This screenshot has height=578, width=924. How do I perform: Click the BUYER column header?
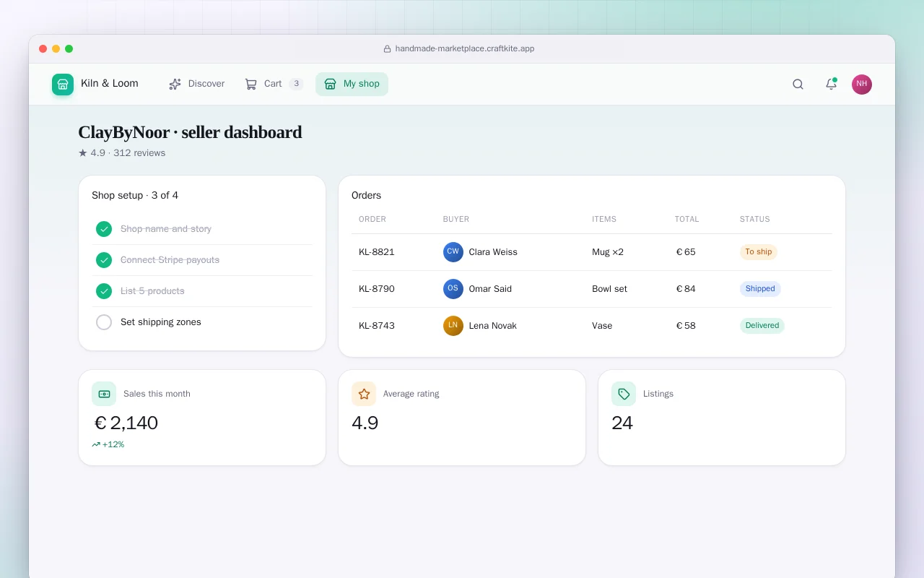point(456,219)
